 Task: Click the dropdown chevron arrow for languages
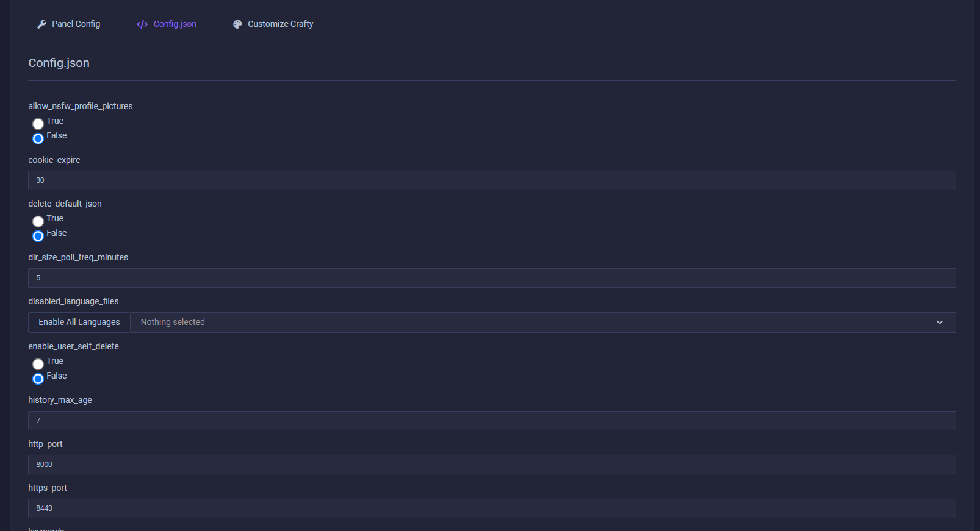click(x=939, y=323)
